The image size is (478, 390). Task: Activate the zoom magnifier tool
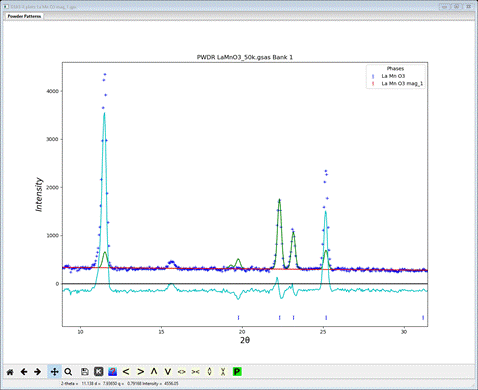[x=68, y=372]
